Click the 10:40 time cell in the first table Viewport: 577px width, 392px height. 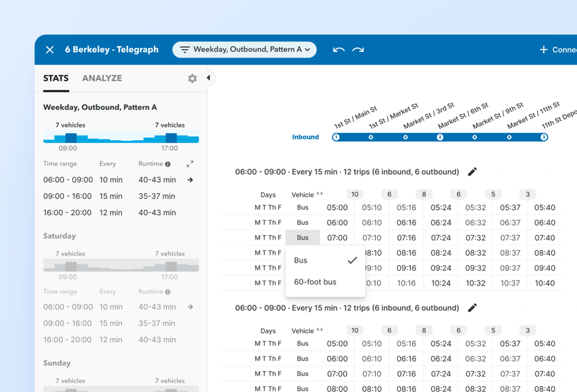pyautogui.click(x=544, y=283)
